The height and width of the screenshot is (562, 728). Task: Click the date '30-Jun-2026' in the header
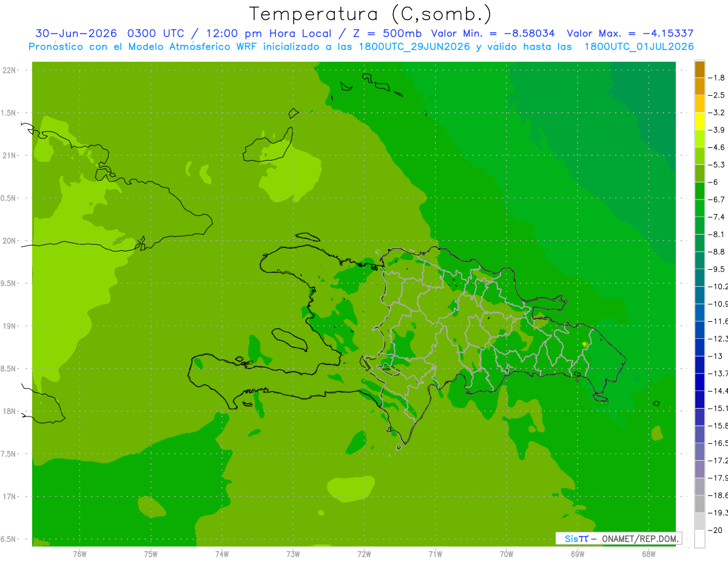(76, 33)
